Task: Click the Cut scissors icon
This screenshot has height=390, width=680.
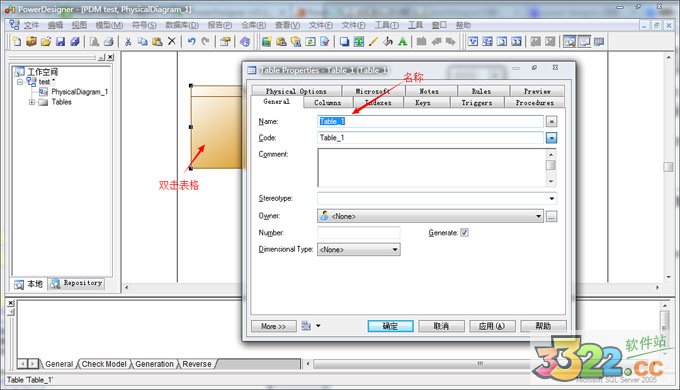Action: [128, 42]
